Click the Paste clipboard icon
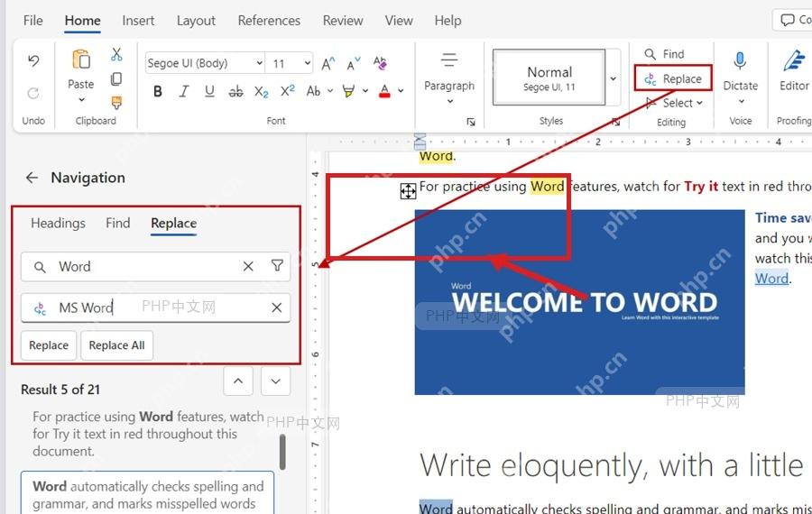The image size is (812, 514). point(81,60)
